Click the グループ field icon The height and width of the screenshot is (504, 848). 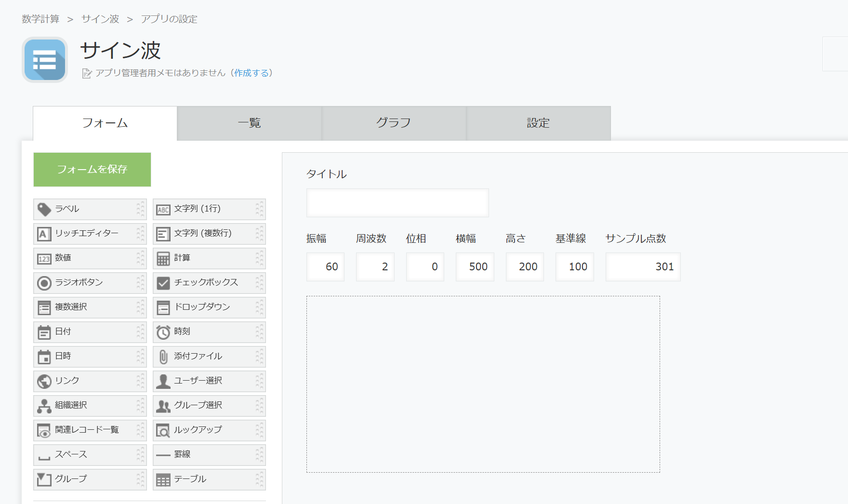coord(44,479)
